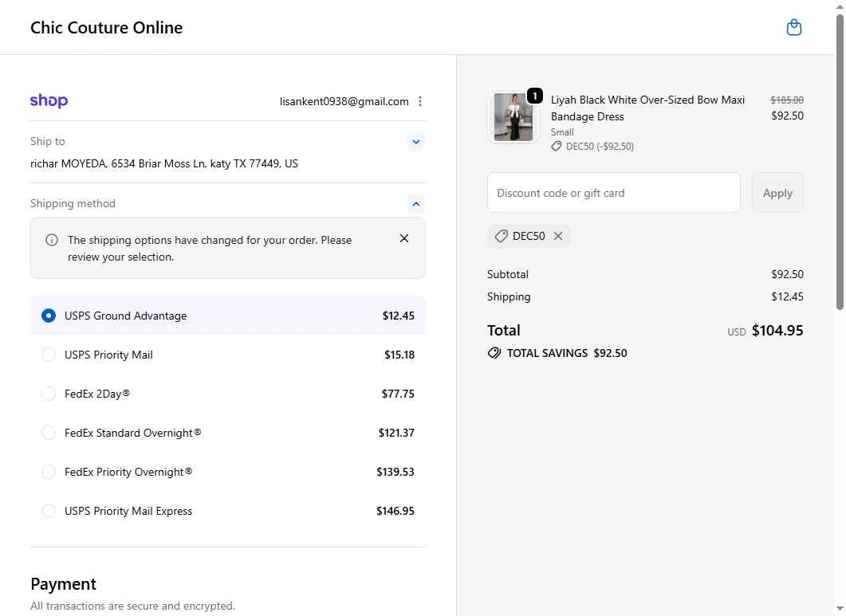This screenshot has width=846, height=616.
Task: Click the $146.95 Priority Mail Express price
Action: pos(395,511)
